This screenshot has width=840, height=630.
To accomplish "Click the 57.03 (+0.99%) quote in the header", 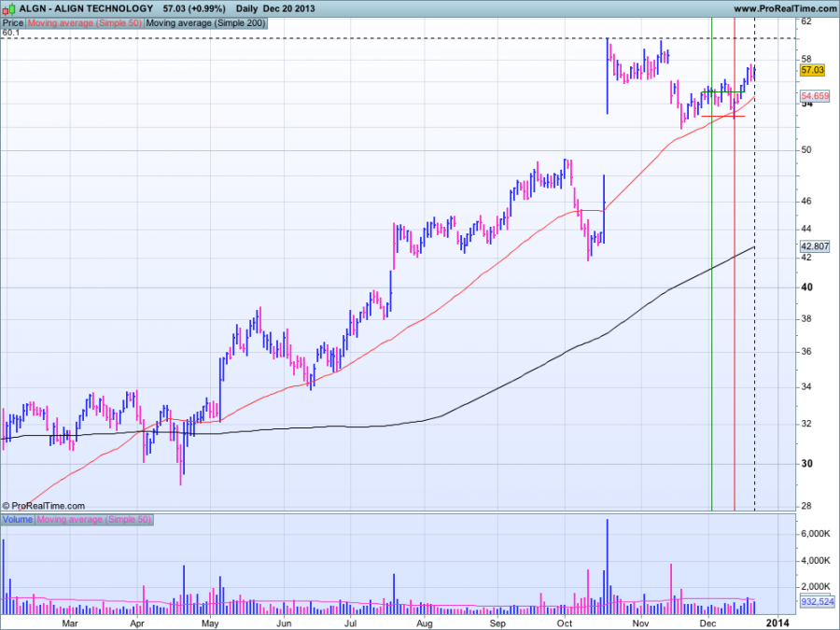I will 194,8.
